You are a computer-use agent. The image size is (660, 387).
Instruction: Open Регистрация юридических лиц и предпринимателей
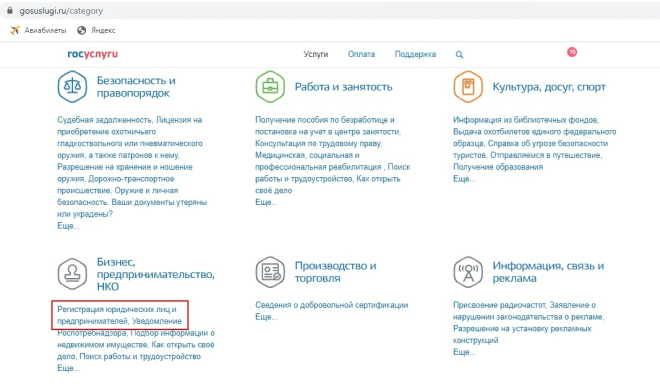[117, 315]
